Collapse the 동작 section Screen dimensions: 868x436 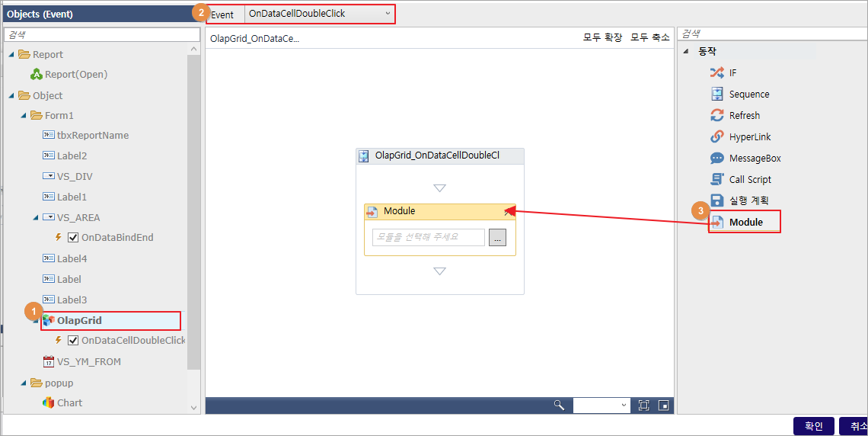coord(687,52)
